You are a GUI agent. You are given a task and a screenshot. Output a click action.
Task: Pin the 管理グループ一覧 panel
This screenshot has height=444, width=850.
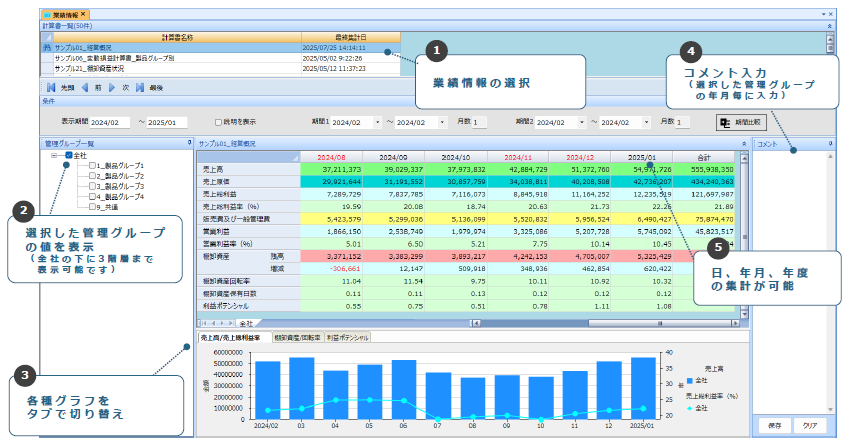coord(189,143)
